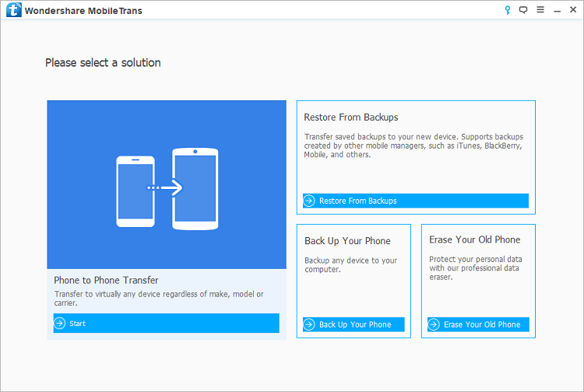
Task: Click the Restore From Backups card heading
Action: (x=351, y=117)
